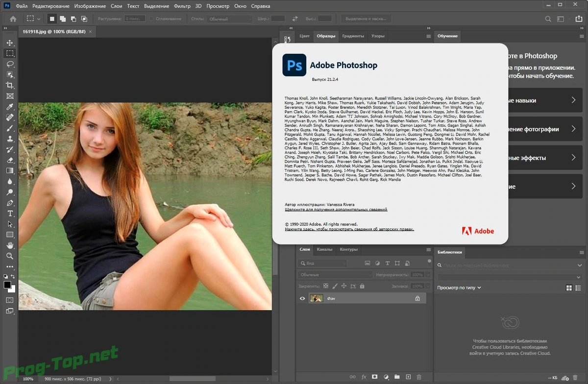Image resolution: width=588 pixels, height=384 pixels.
Task: Open the Стили dropdown set to Обычный
Action: [229, 19]
